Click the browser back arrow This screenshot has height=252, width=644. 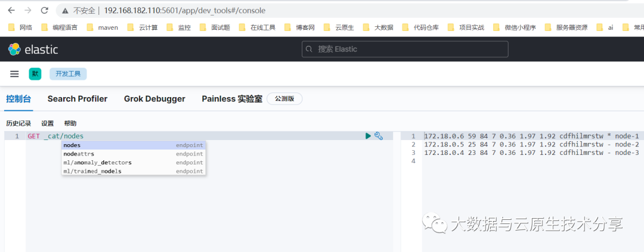point(11,11)
